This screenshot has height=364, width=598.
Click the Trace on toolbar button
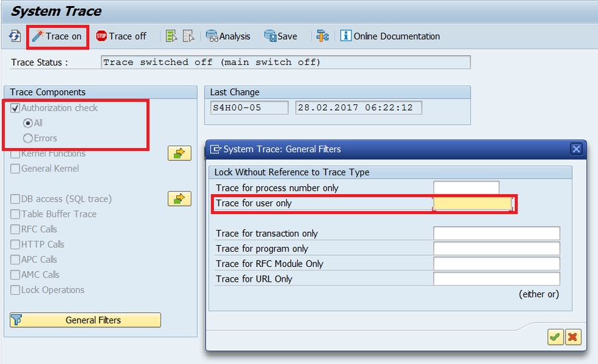(57, 37)
